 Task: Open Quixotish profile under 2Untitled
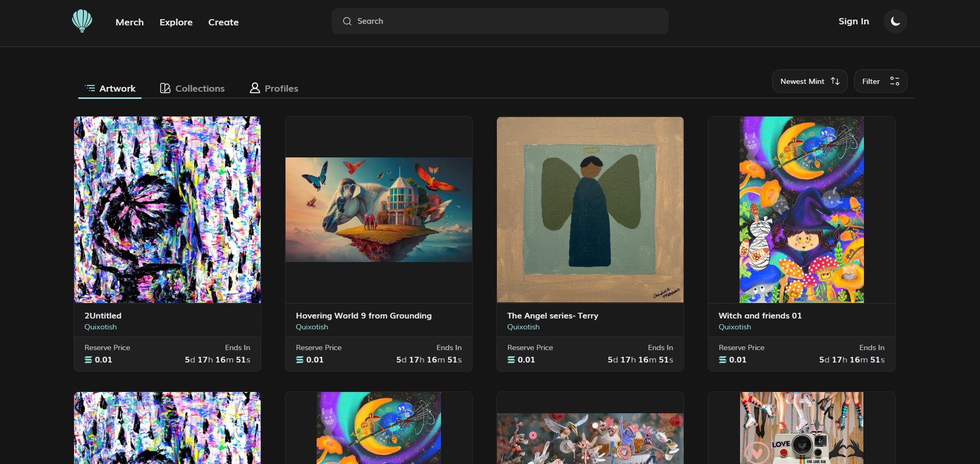tap(101, 327)
